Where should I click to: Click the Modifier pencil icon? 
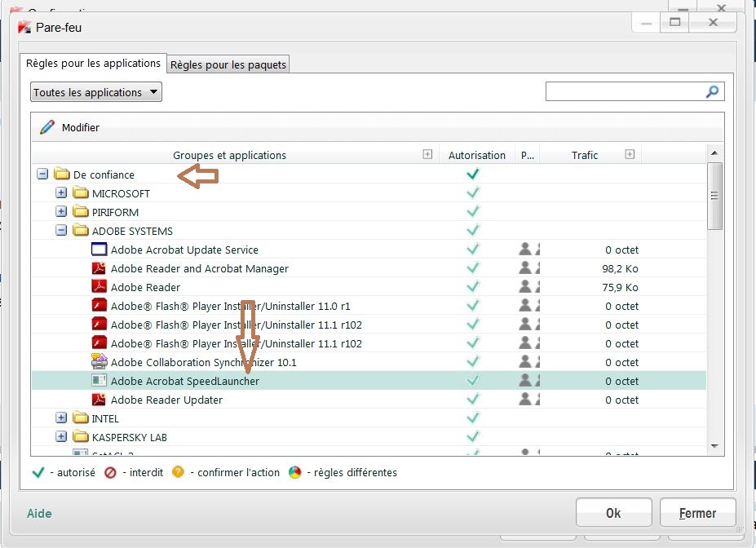(47, 127)
